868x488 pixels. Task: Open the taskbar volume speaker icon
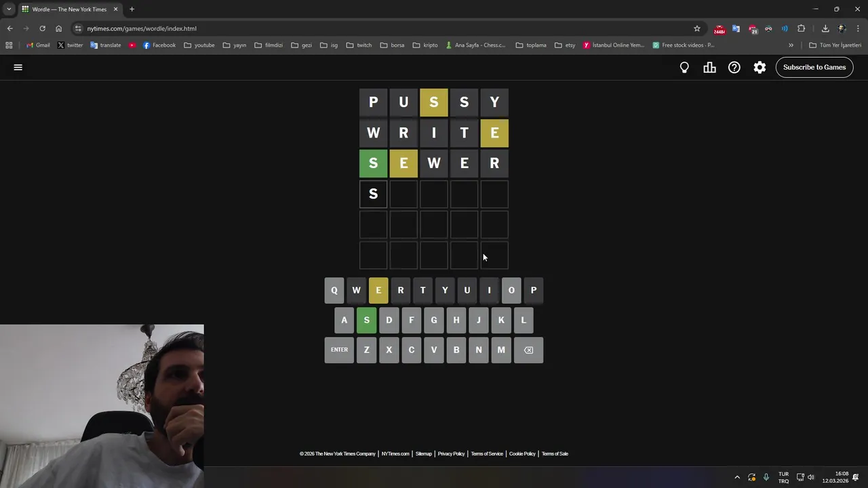click(x=810, y=477)
